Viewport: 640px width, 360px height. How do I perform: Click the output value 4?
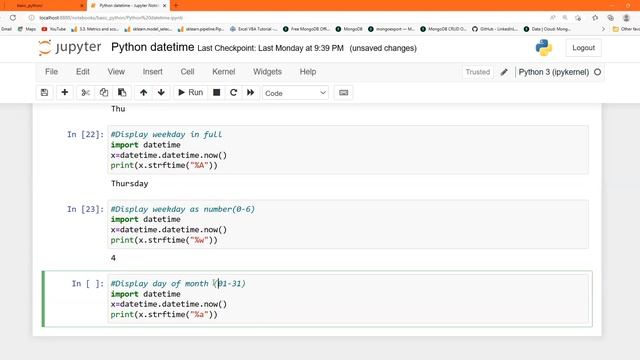tap(113, 258)
